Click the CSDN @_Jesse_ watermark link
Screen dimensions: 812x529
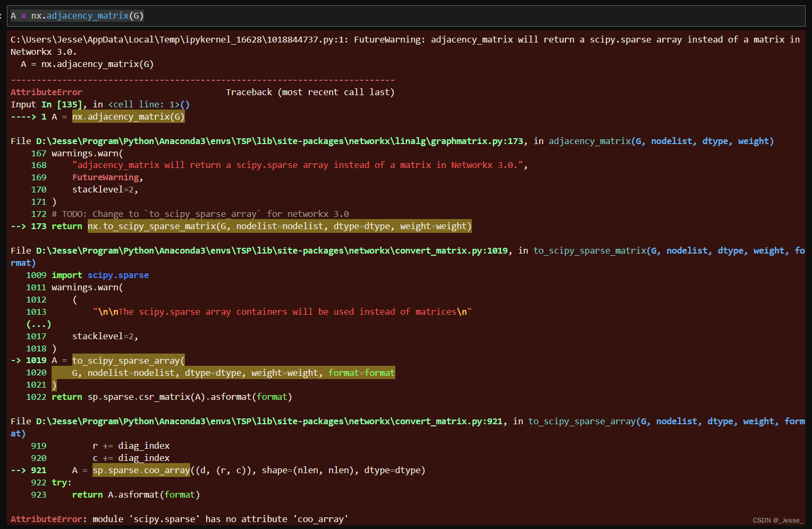777,520
